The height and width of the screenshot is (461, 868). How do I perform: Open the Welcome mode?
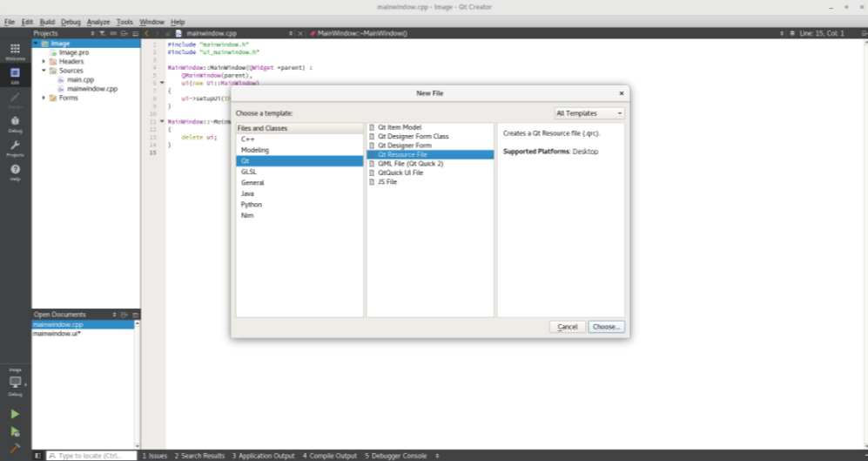pyautogui.click(x=15, y=51)
